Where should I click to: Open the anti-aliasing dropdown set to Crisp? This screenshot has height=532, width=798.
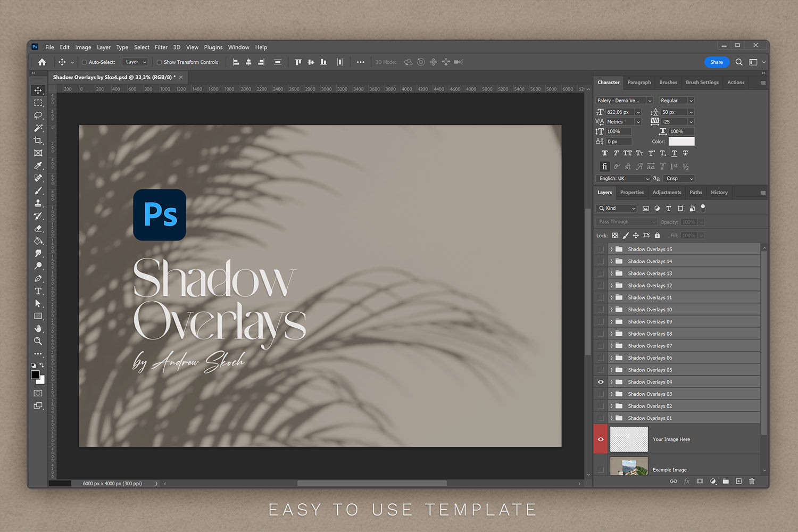[x=679, y=178]
